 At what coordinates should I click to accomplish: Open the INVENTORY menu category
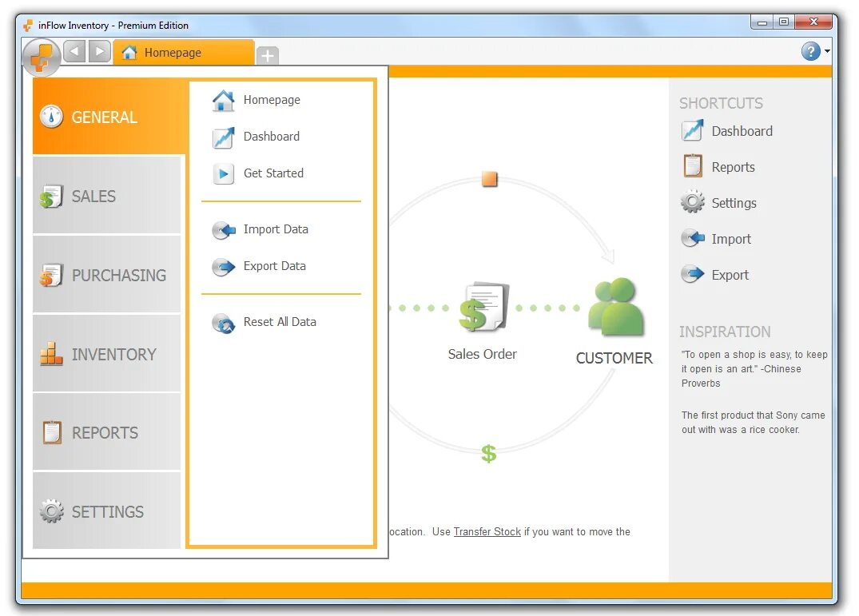[107, 353]
